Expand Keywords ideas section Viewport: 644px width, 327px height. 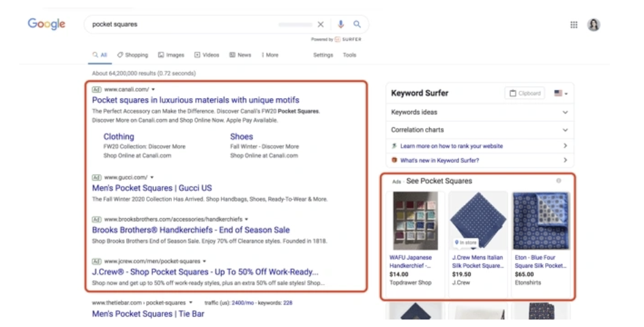(x=480, y=112)
